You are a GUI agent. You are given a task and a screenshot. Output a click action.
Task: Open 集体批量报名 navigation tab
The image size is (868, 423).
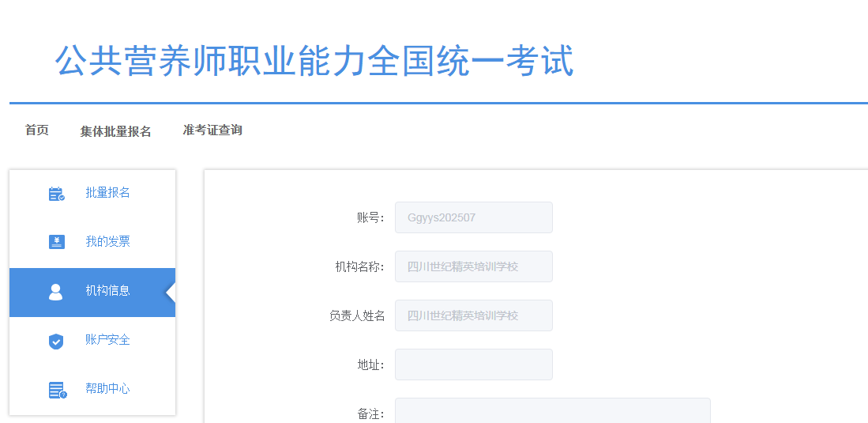(115, 131)
